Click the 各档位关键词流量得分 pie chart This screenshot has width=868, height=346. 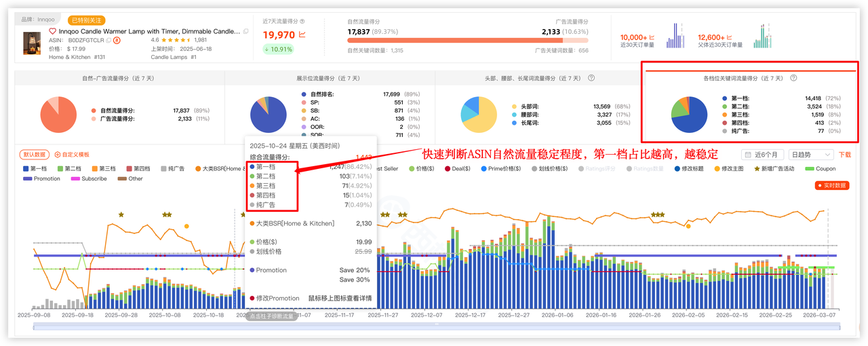(689, 114)
